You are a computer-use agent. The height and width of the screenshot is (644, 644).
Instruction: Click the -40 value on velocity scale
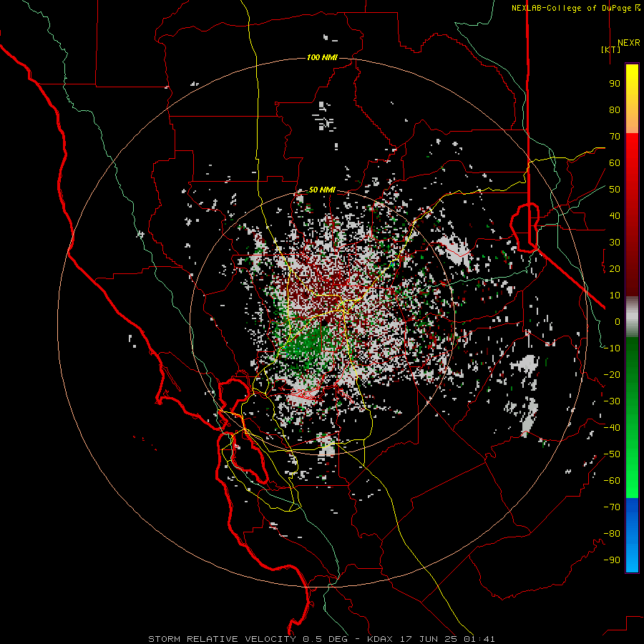(x=612, y=428)
